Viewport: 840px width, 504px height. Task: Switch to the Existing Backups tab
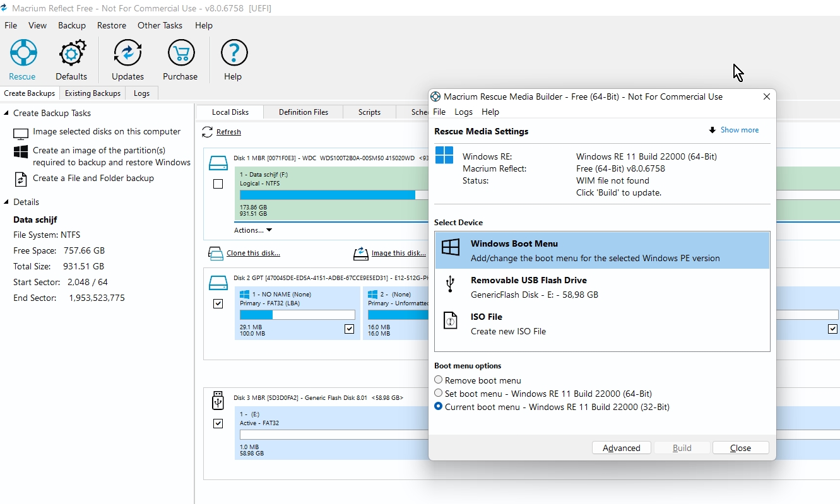tap(93, 93)
